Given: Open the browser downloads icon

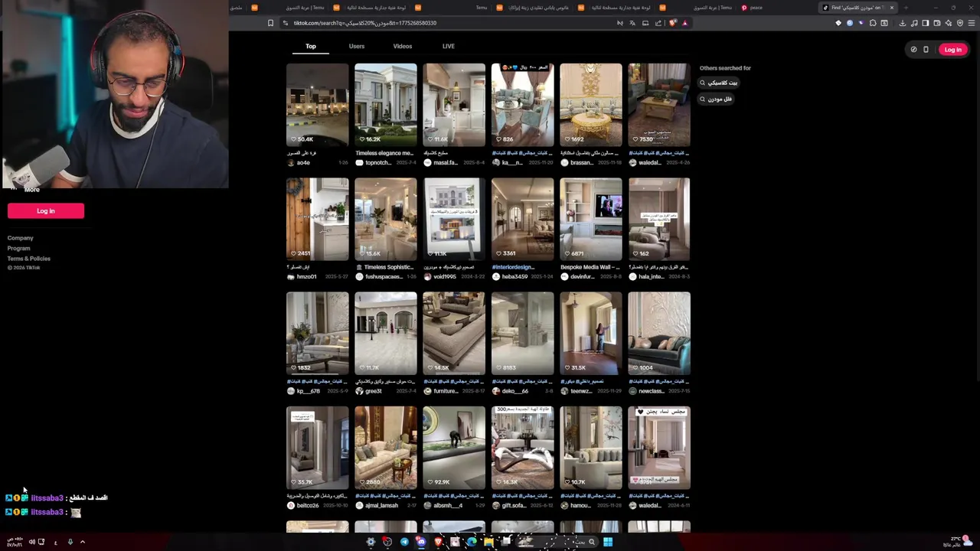Looking at the screenshot, I should 903,23.
